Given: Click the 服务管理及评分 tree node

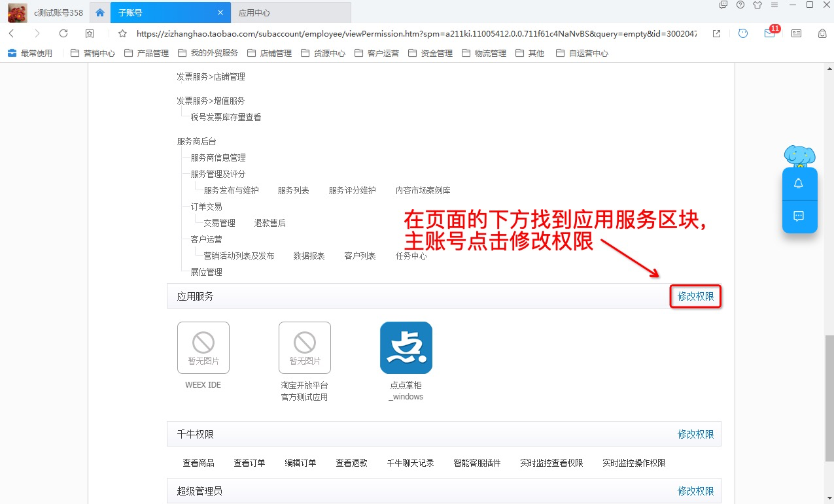Looking at the screenshot, I should click(218, 174).
